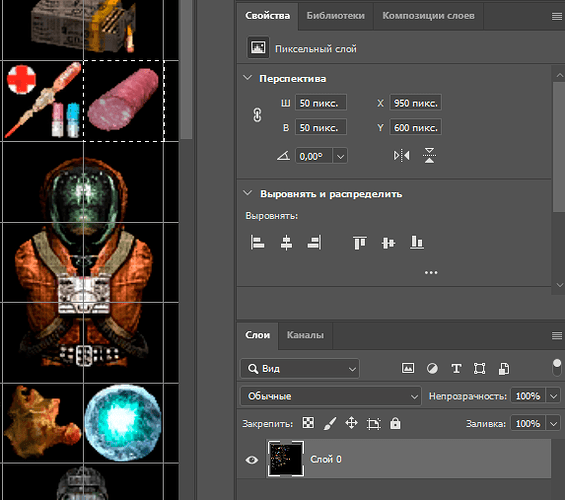565x500 pixels.
Task: Flip layer vertically
Action: click(429, 156)
